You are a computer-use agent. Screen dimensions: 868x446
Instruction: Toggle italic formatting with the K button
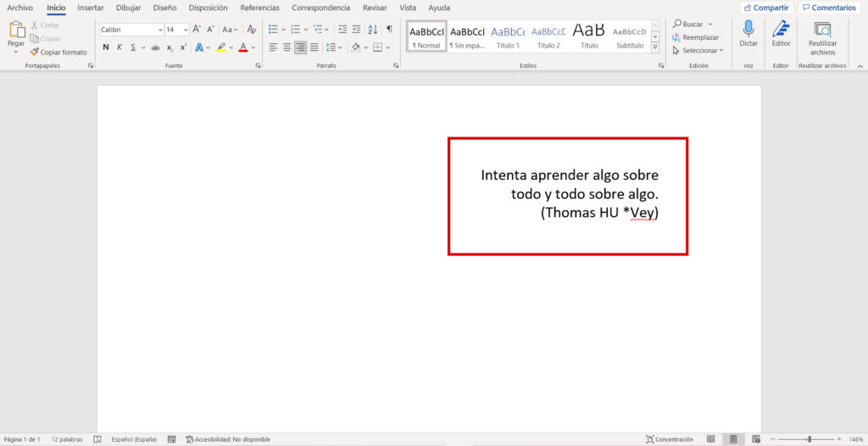(120, 47)
